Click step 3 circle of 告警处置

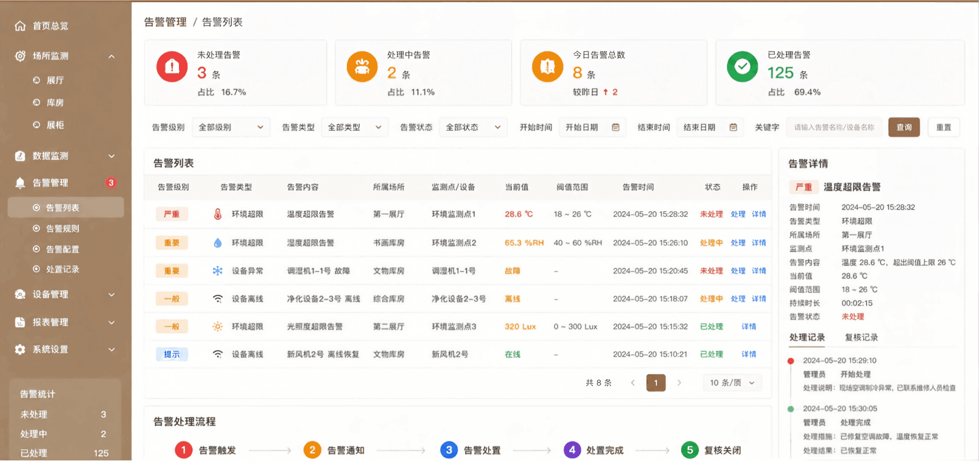point(449,450)
